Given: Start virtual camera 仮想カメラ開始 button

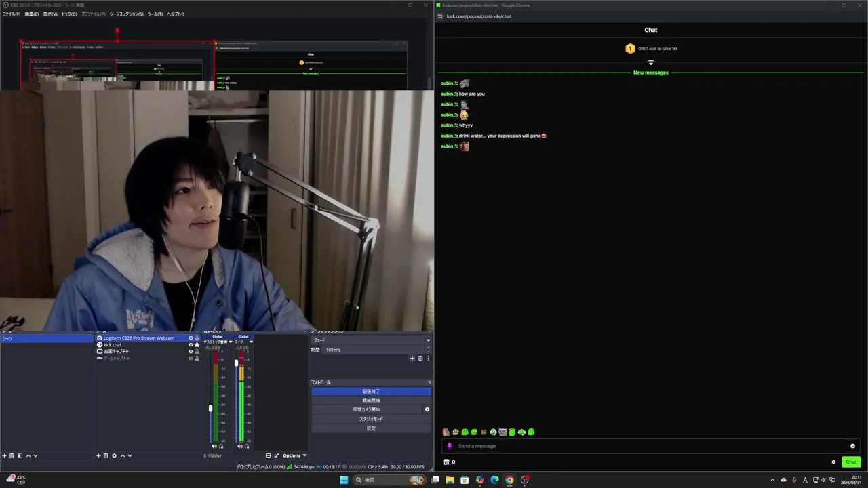Looking at the screenshot, I should 366,409.
